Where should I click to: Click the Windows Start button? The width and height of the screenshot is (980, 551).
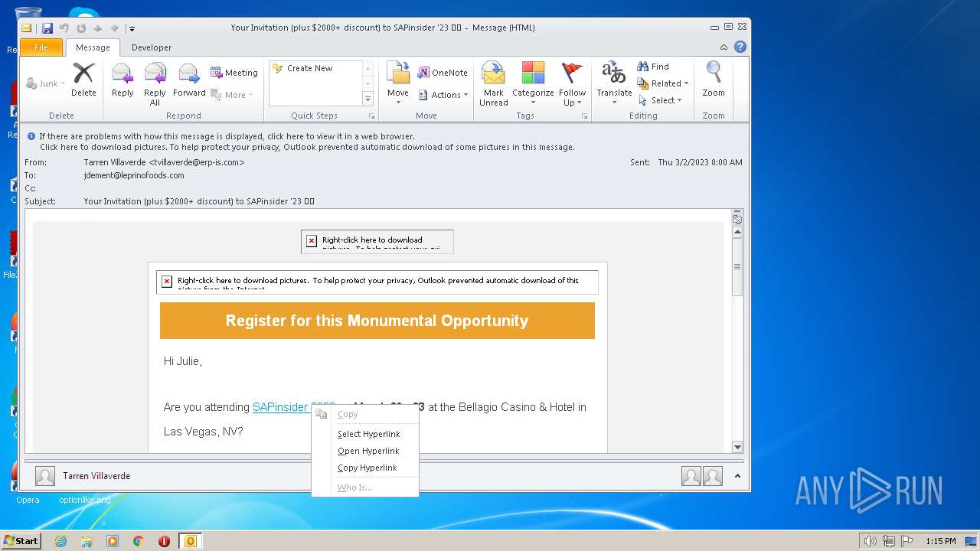21,541
